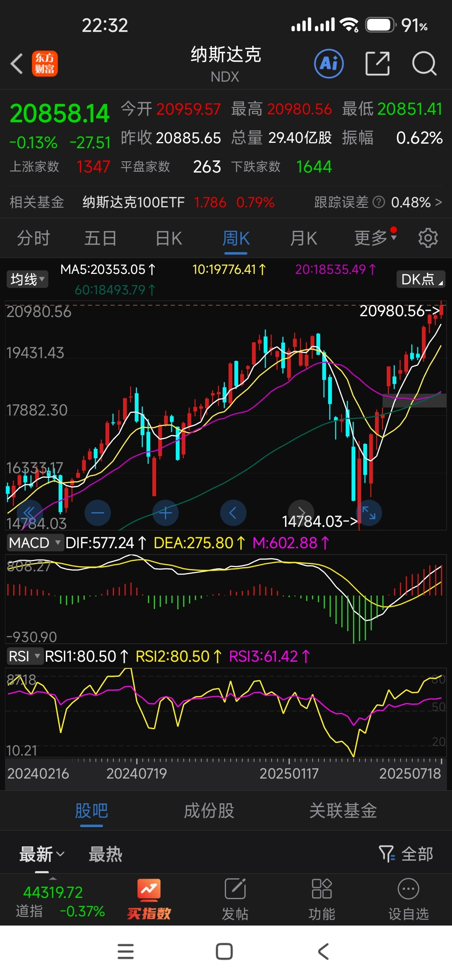452x980 pixels.
Task: Tap the share/export icon
Action: [378, 64]
